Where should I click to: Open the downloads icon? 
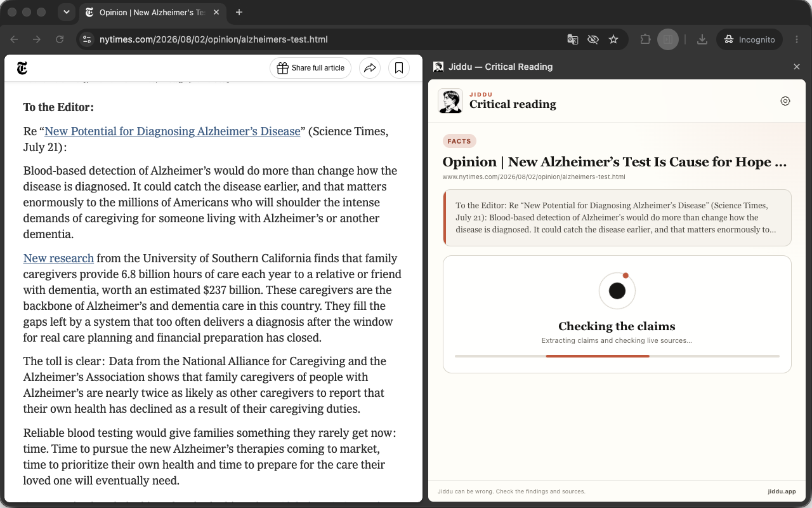click(x=702, y=39)
